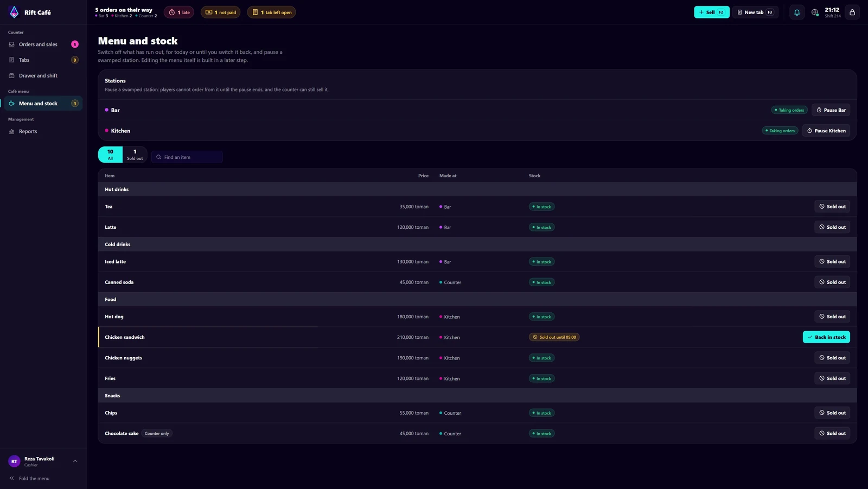
Task: Click the Sell button
Action: click(711, 12)
